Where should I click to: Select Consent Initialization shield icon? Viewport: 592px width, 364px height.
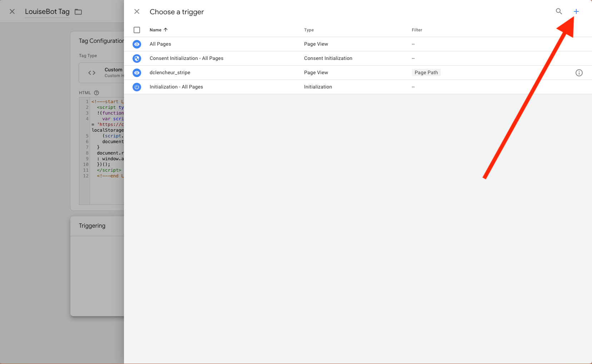pyautogui.click(x=137, y=59)
